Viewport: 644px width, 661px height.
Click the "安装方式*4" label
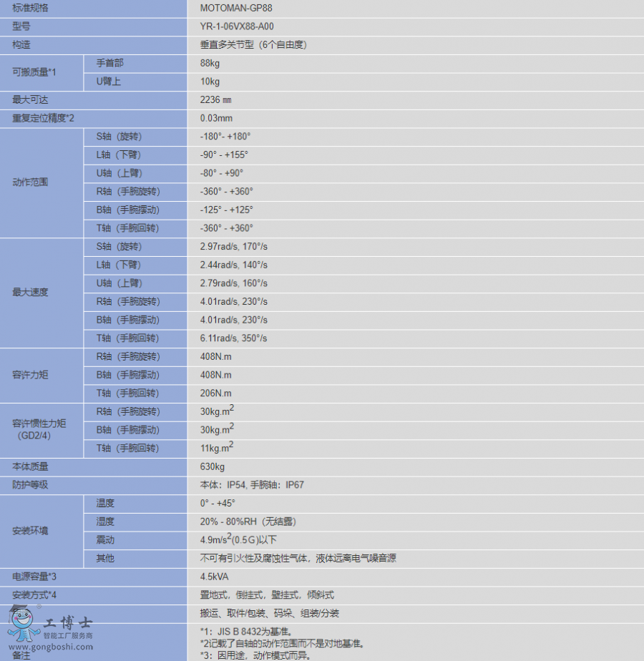point(34,594)
